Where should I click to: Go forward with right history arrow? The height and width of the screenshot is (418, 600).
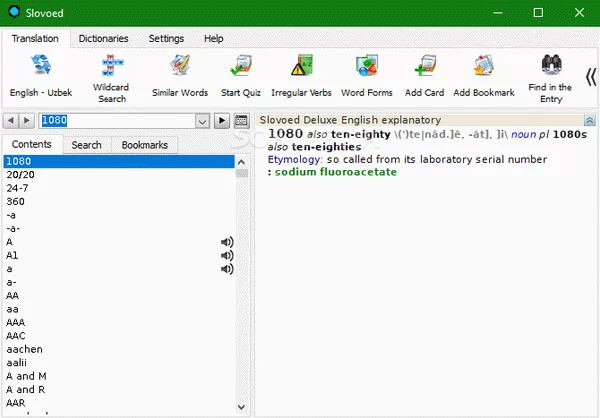pyautogui.click(x=27, y=121)
